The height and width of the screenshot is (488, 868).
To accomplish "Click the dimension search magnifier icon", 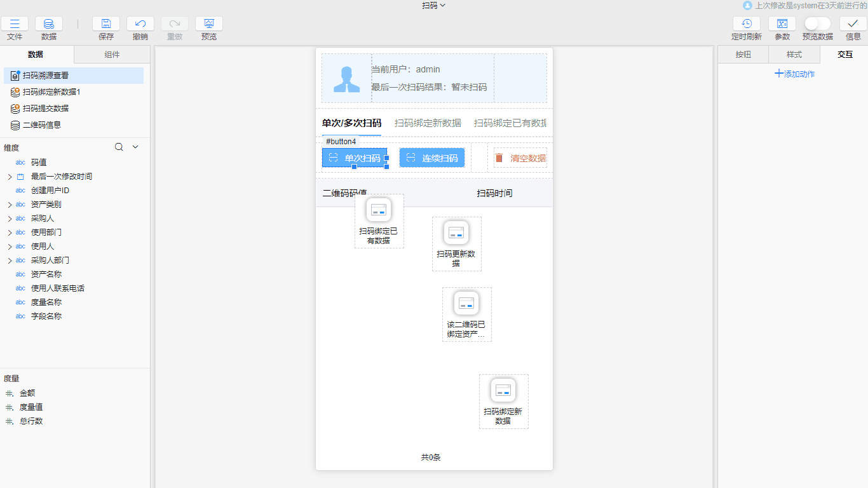I will (119, 147).
